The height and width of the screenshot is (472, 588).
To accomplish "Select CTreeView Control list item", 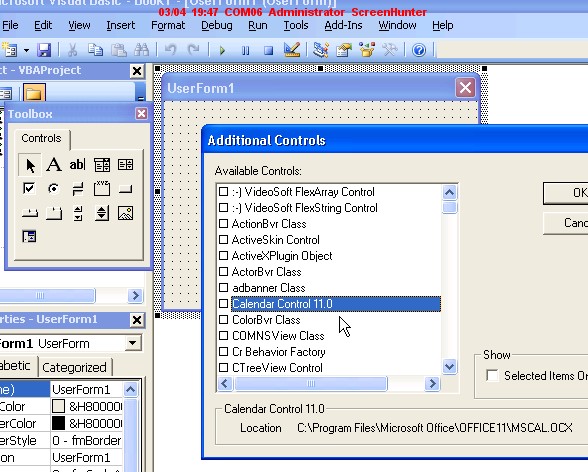I will point(277,368).
